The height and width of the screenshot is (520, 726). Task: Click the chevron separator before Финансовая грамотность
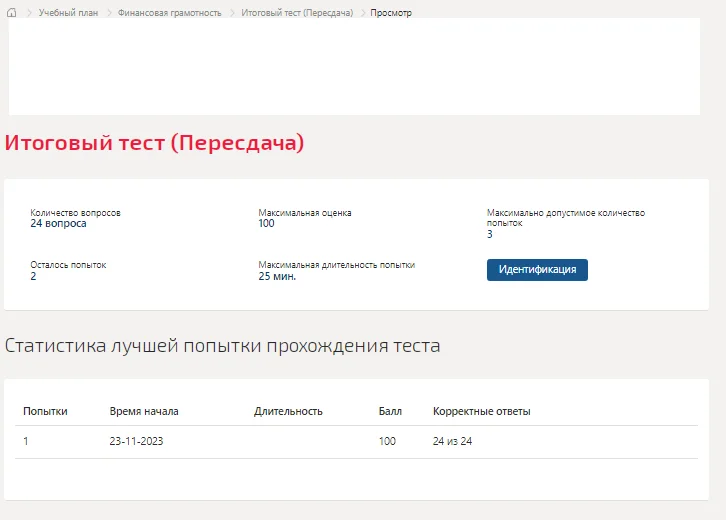pyautogui.click(x=109, y=13)
